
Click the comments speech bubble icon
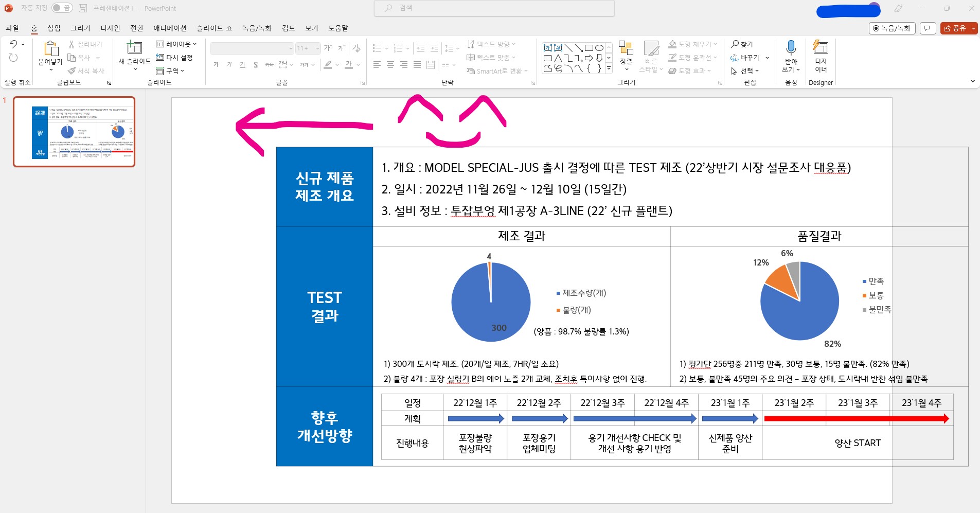tap(927, 28)
